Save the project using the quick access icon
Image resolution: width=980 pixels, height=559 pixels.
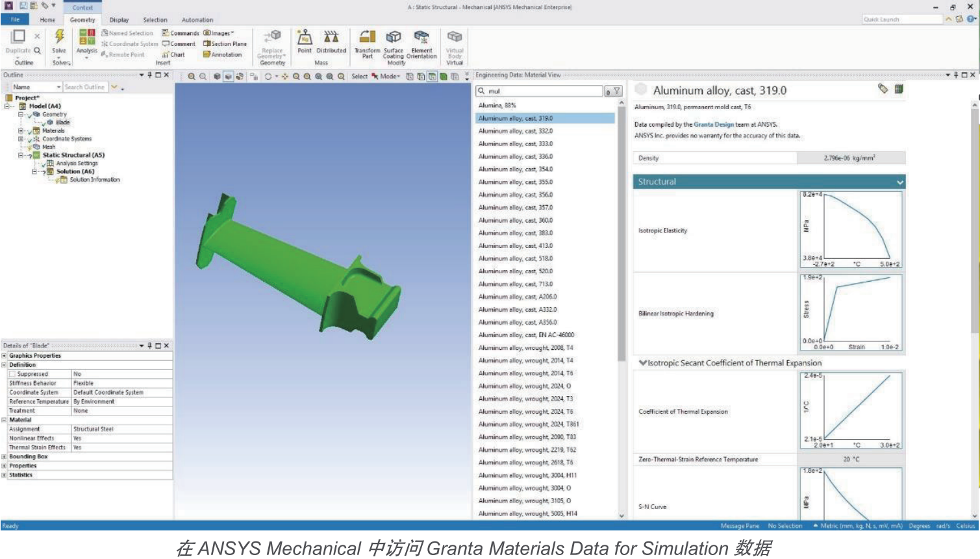(23, 6)
